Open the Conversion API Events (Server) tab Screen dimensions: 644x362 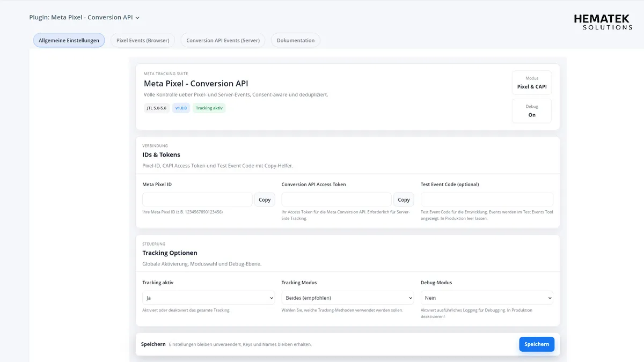point(223,40)
